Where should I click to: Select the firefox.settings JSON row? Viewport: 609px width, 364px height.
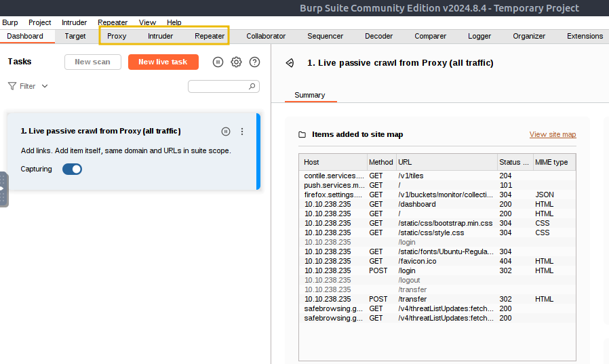(437, 195)
